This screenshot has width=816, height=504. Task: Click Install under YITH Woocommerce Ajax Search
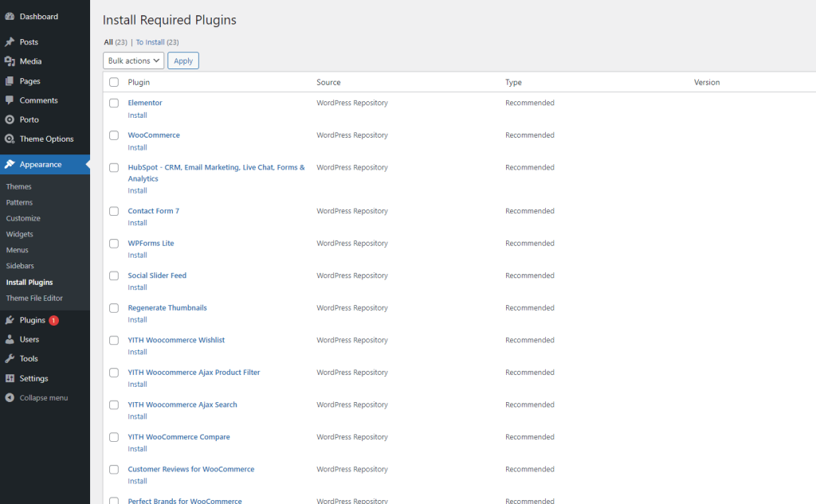point(137,416)
